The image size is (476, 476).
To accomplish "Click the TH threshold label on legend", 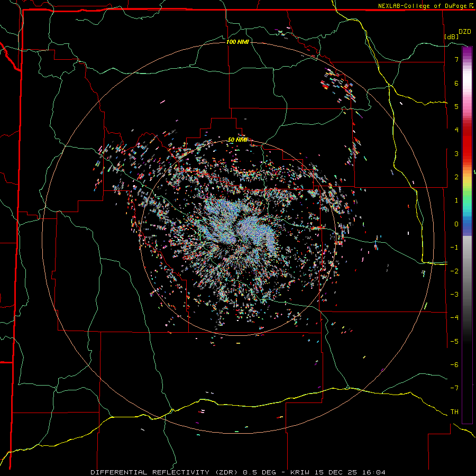I will pyautogui.click(x=454, y=412).
